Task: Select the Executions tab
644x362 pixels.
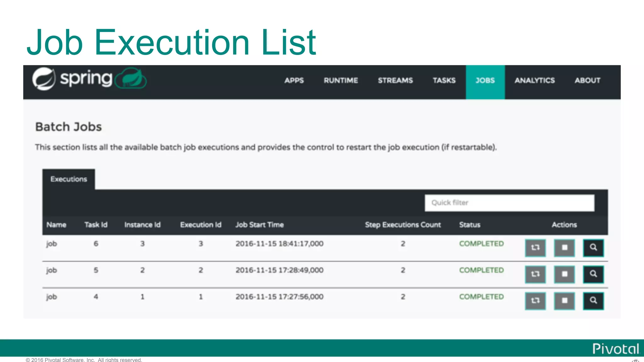Action: point(69,179)
